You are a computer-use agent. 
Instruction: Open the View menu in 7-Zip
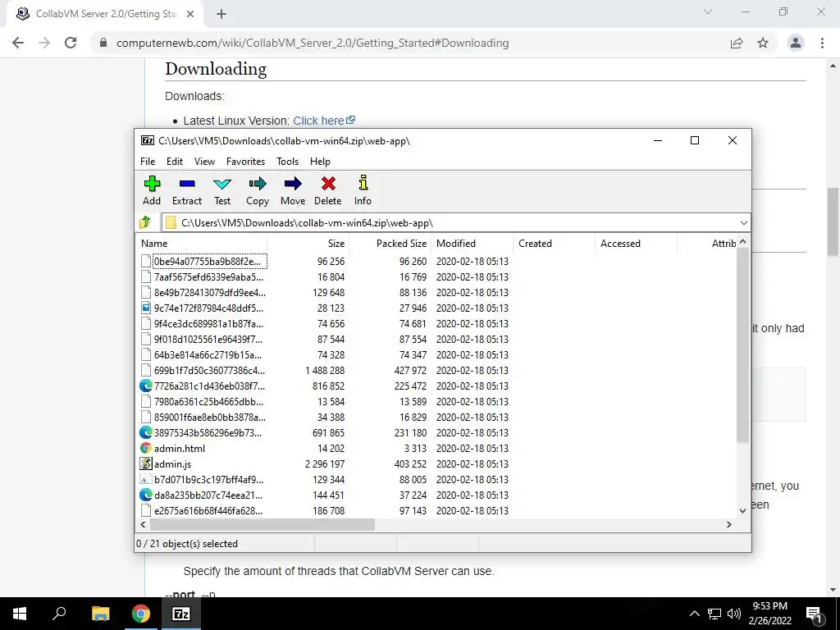pyautogui.click(x=204, y=162)
